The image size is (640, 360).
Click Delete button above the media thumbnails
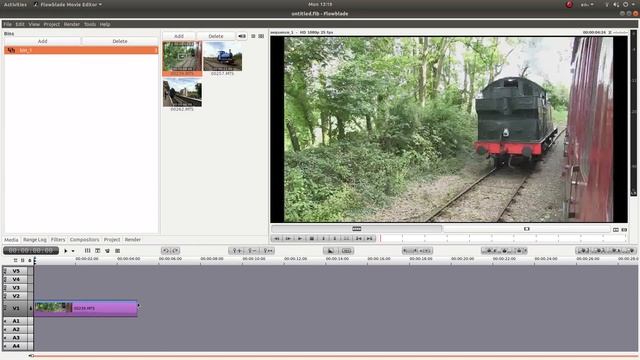tap(216, 36)
